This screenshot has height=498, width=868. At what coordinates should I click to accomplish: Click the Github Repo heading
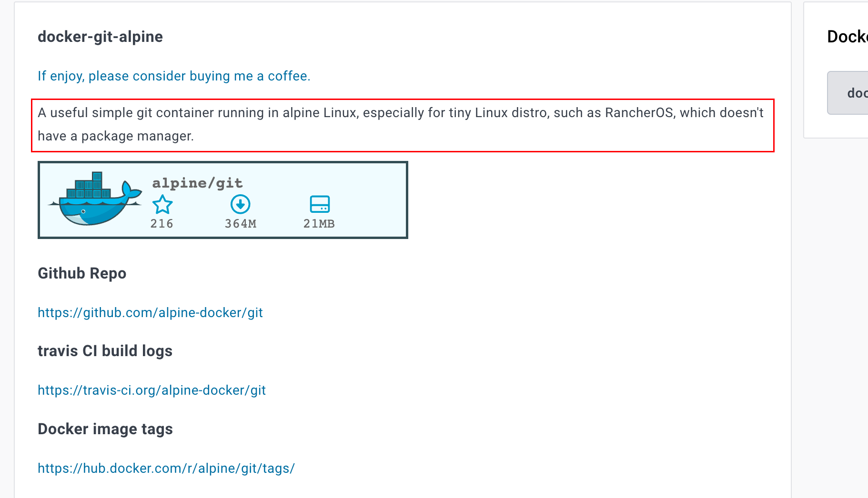pyautogui.click(x=82, y=273)
